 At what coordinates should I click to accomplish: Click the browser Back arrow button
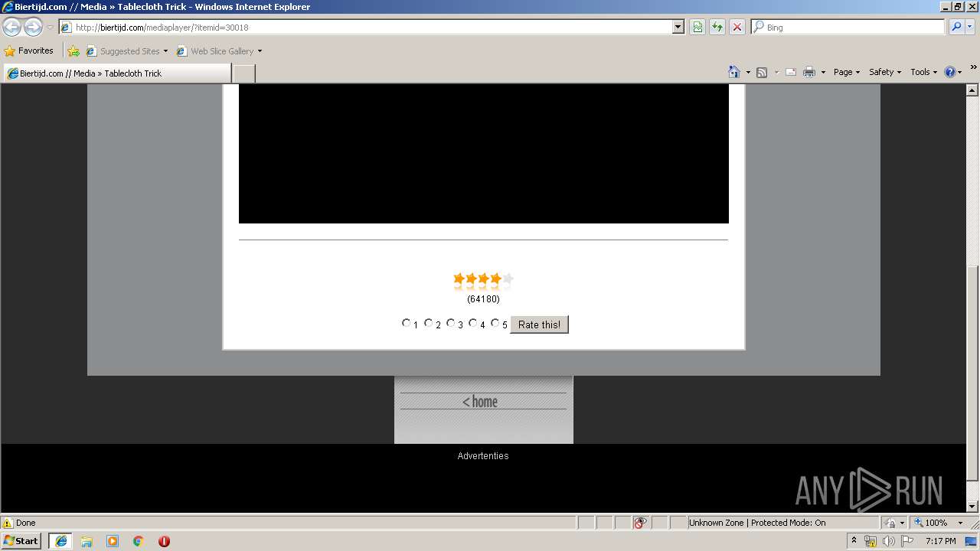point(12,27)
